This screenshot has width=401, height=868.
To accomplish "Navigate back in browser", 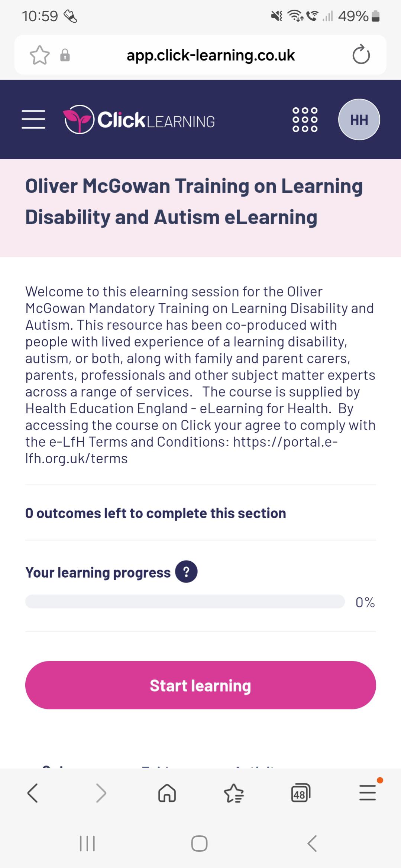I will click(x=33, y=793).
